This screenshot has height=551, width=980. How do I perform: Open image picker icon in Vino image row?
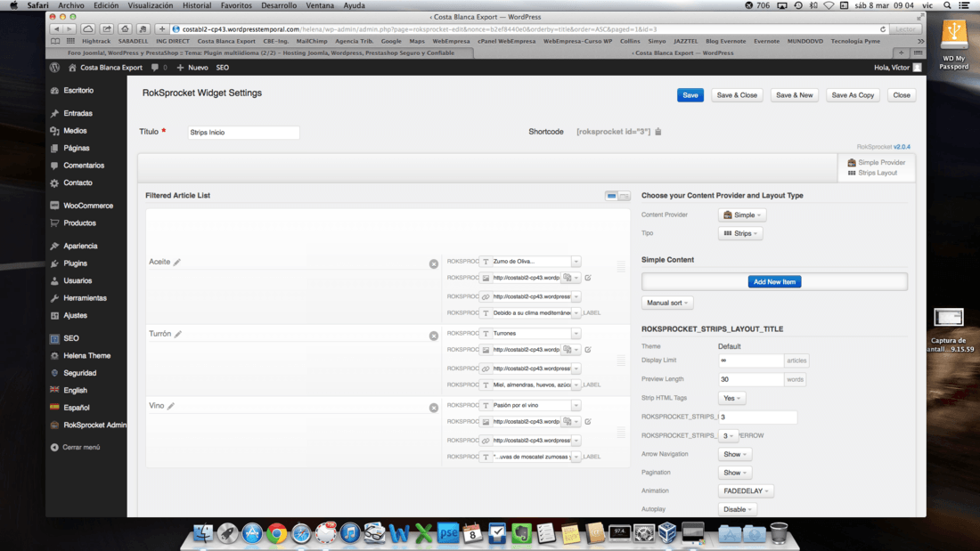568,421
